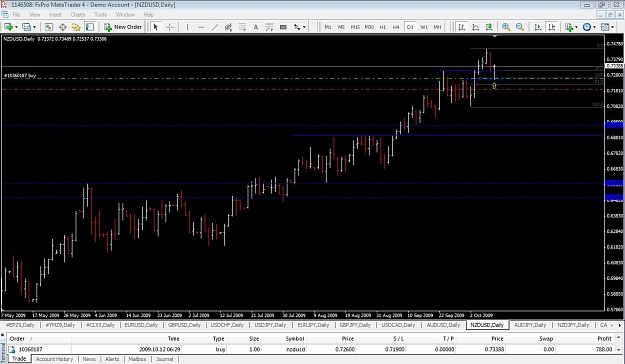Viewport: 625px width, 364px height.
Task: Toggle the Navigator folder-star icon
Action: pyautogui.click(x=76, y=27)
